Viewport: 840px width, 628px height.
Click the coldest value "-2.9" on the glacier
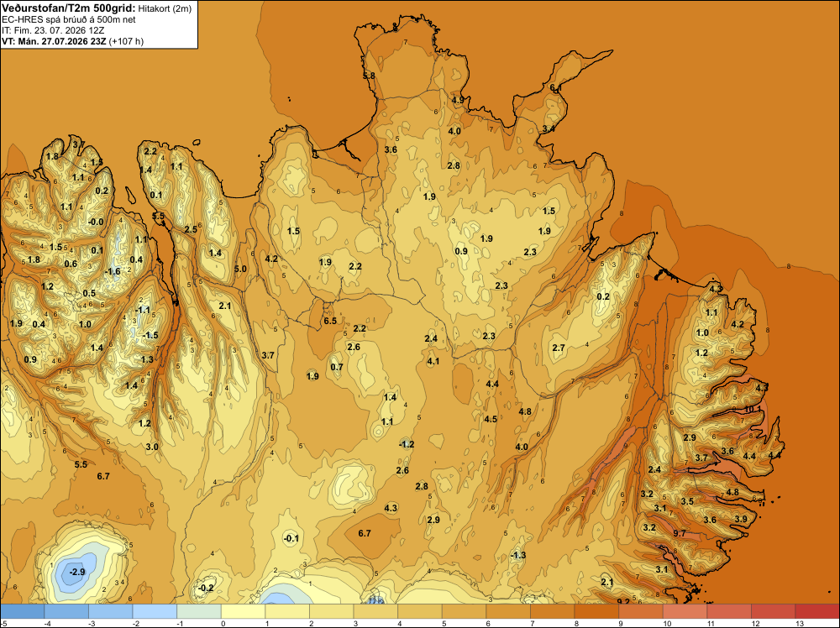click(77, 572)
